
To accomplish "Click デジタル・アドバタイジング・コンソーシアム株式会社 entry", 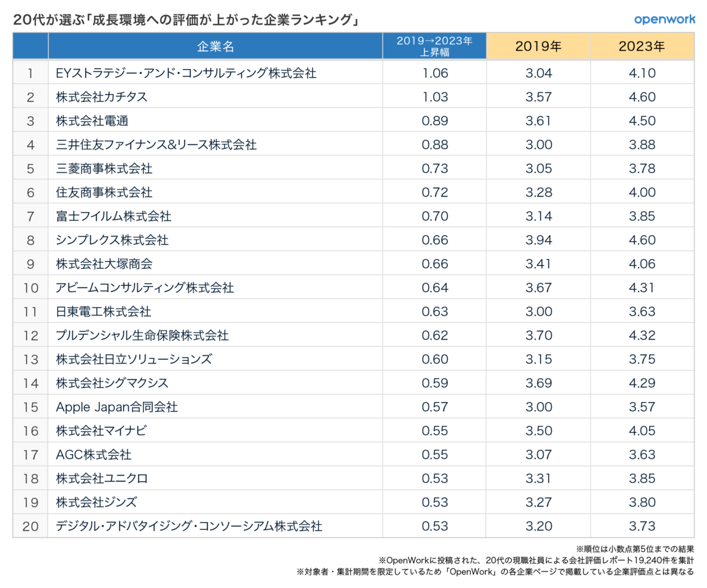I will point(189,526).
